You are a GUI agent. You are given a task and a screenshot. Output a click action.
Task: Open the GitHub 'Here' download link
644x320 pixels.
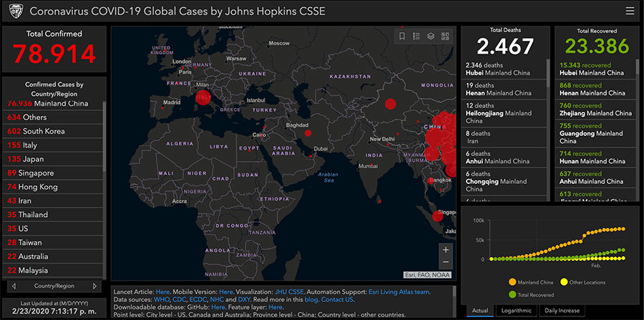[220, 307]
